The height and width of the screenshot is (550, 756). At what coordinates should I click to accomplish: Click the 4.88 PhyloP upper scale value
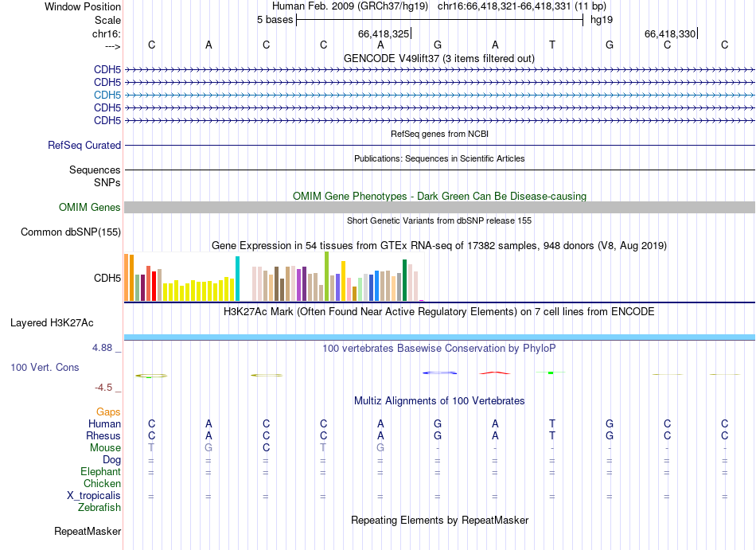point(102,348)
